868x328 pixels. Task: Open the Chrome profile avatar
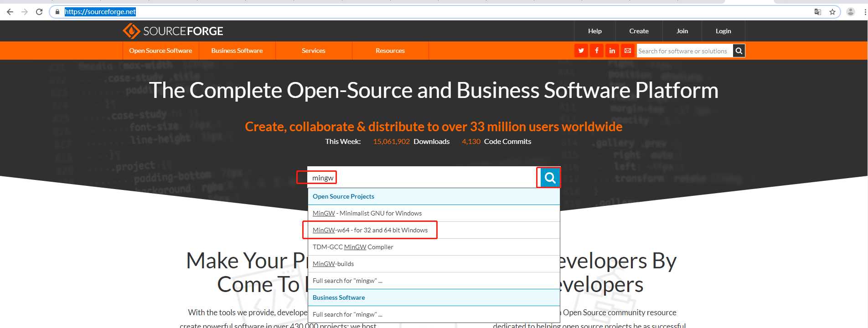click(851, 12)
